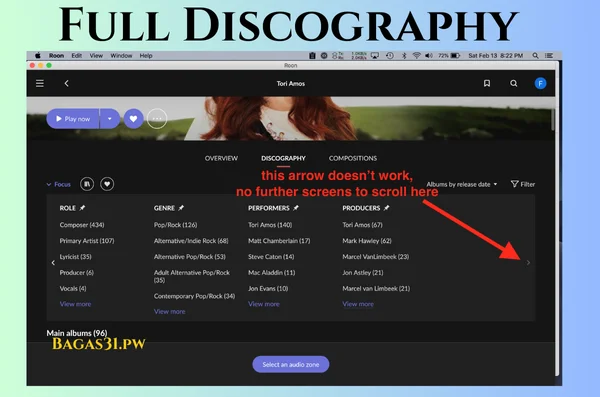Open the Edit menu
This screenshot has width=600, height=397.
pyautogui.click(x=77, y=56)
